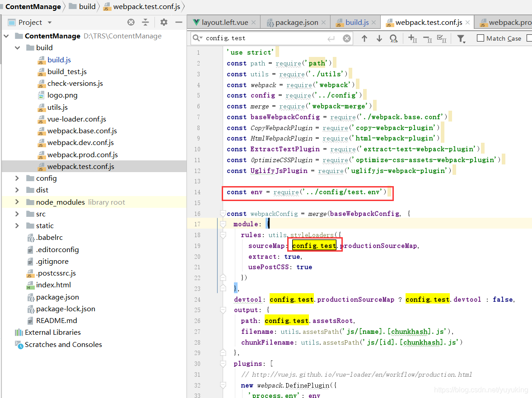The height and width of the screenshot is (398, 532).
Task: Go to previous search occurrence arrow
Action: click(364, 38)
